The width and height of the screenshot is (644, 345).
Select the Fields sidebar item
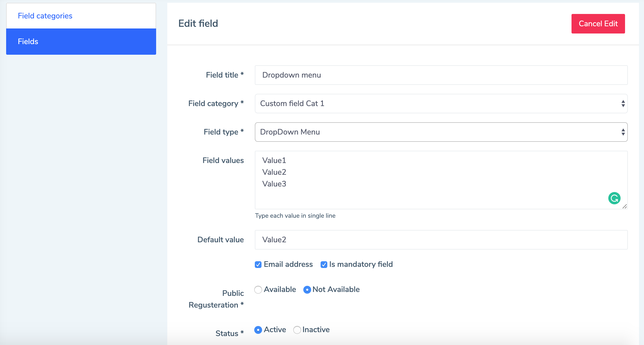[x=81, y=42]
